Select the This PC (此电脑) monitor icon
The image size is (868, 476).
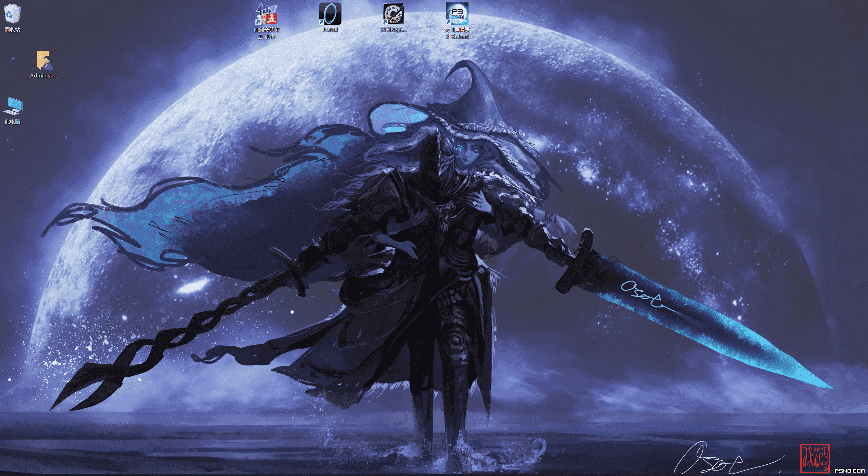tap(13, 106)
